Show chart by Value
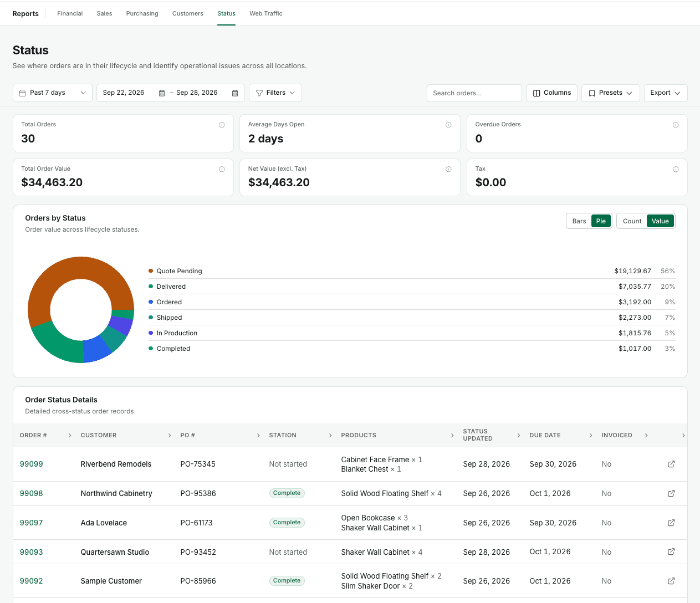700x603 pixels. (x=660, y=221)
